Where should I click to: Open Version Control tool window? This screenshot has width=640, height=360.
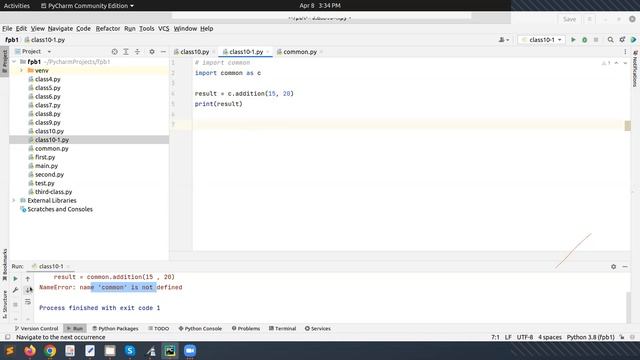tap(37, 329)
